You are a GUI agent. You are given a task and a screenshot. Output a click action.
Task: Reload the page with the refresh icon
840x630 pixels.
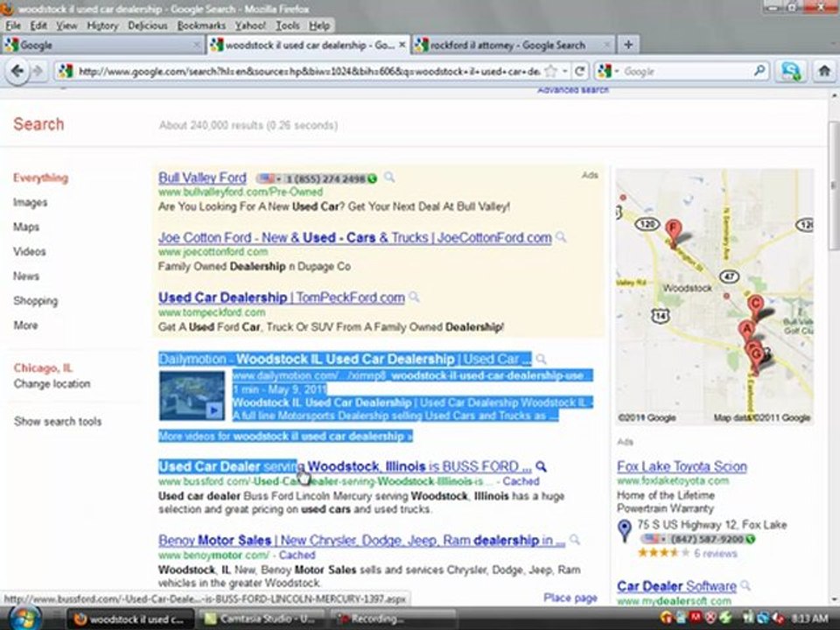pyautogui.click(x=579, y=71)
